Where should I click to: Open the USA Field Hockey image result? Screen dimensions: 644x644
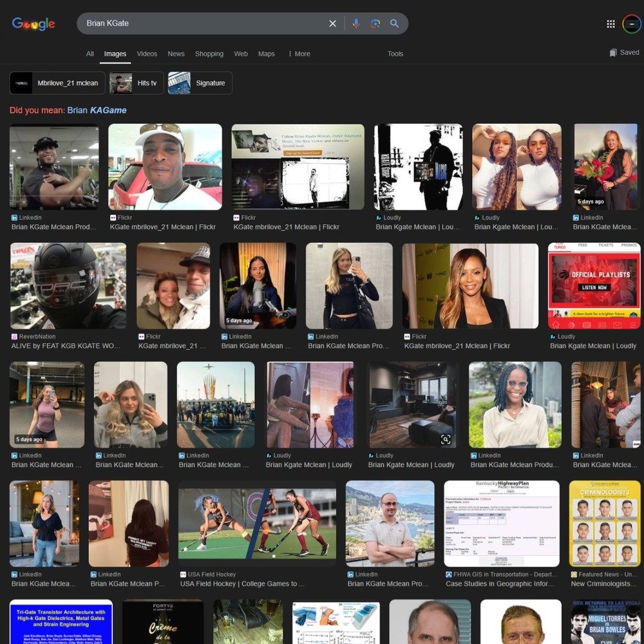pos(257,523)
